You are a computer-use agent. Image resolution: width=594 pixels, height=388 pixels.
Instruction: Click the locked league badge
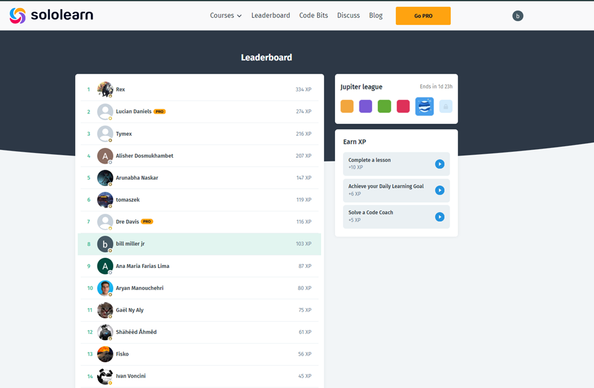pos(446,106)
